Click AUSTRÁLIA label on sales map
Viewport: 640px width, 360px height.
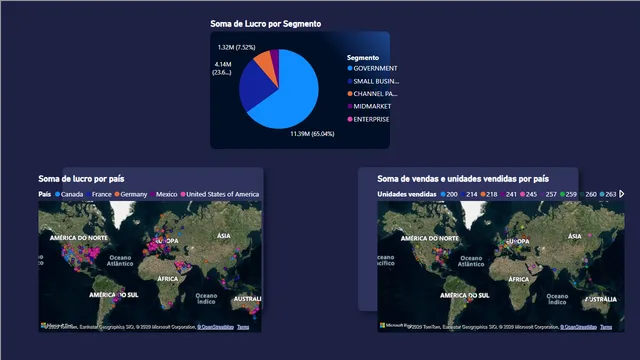pyautogui.click(x=601, y=299)
